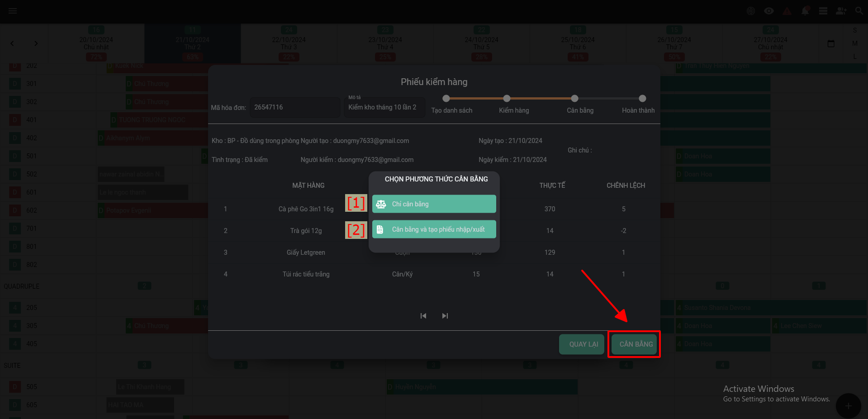Screen dimensions: 868x419
Task: Select room 601 in room list
Action: click(32, 192)
